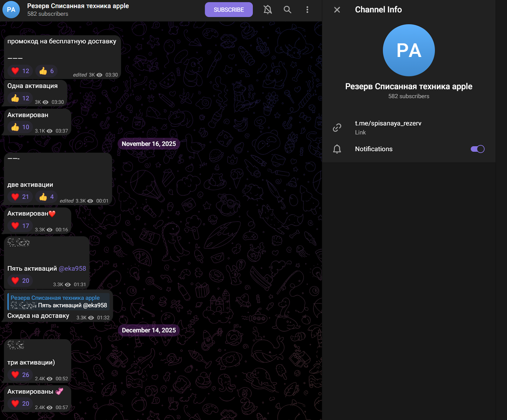Toggle thumbs-up reaction on "Одна активация" message
The image size is (507, 420).
(20, 98)
